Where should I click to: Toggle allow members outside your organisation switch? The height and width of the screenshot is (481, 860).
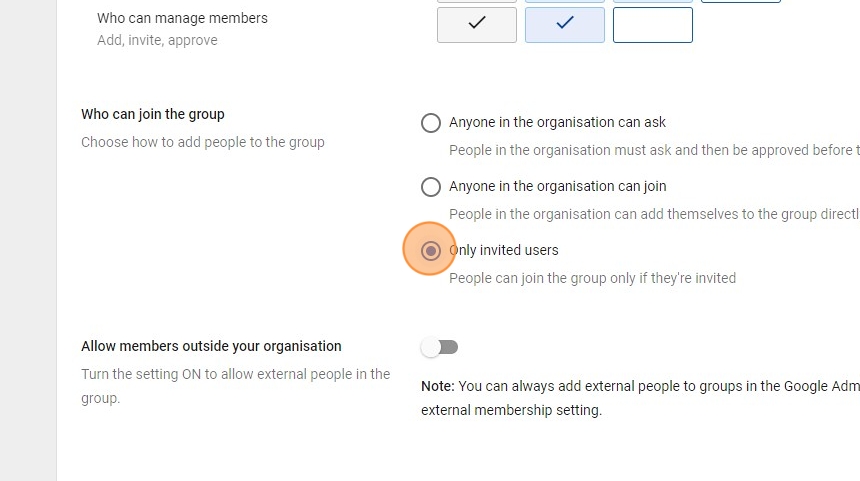point(440,347)
